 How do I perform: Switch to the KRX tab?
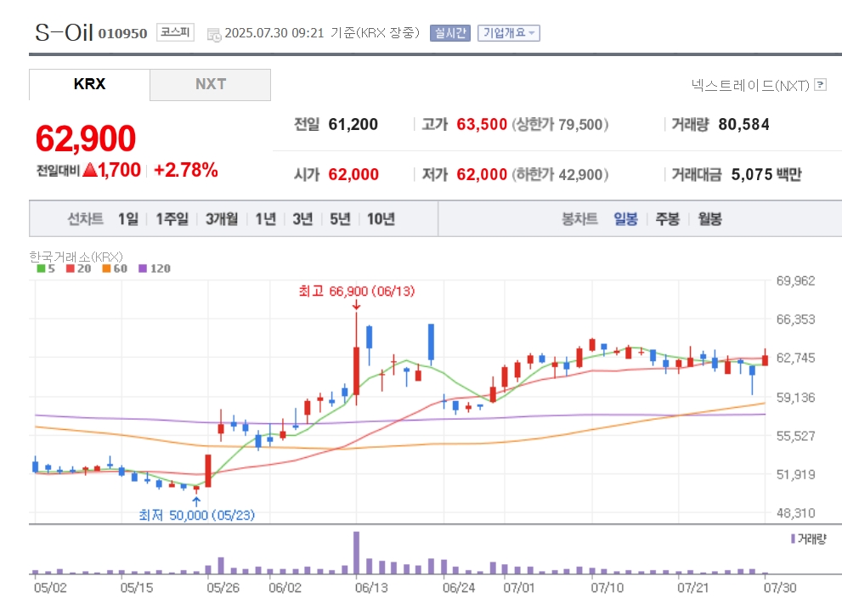(90, 84)
